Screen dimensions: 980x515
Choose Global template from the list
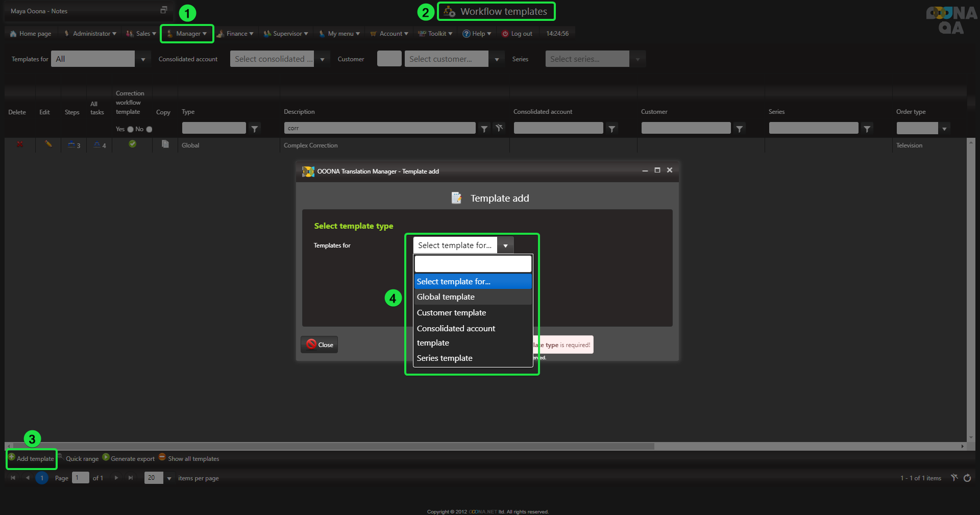click(445, 297)
